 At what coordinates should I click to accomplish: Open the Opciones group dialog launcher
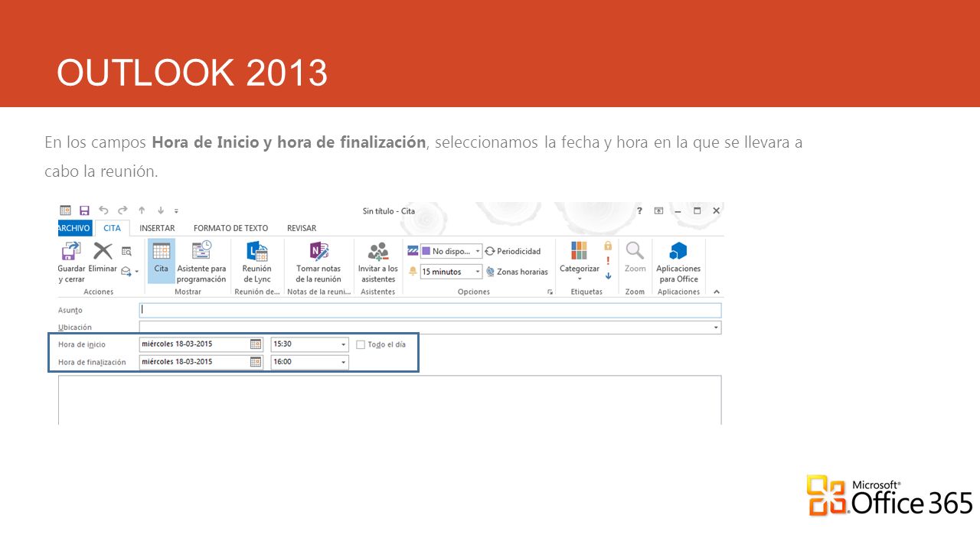point(550,292)
